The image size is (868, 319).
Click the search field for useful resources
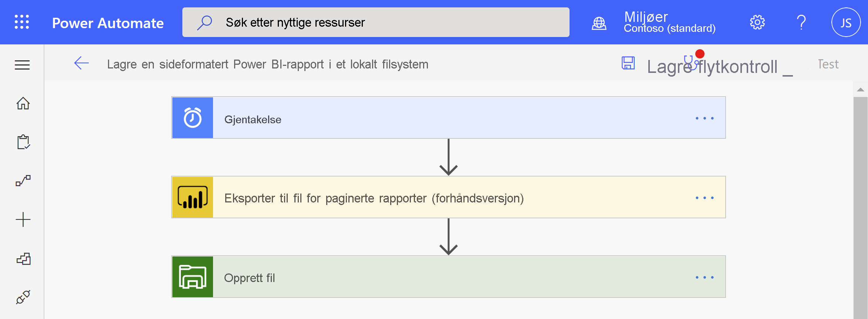tap(376, 22)
